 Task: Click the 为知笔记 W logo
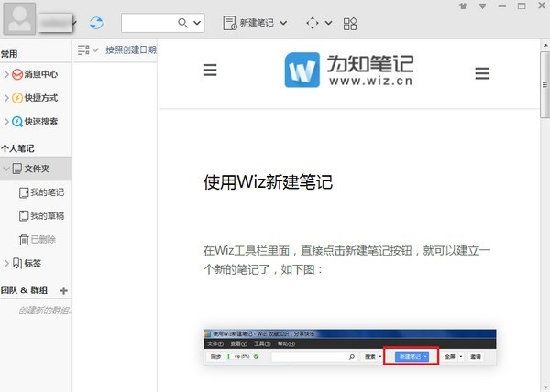[302, 70]
